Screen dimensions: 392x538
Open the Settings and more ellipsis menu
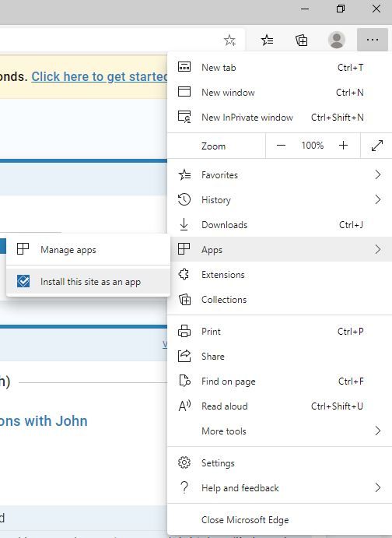coord(373,40)
